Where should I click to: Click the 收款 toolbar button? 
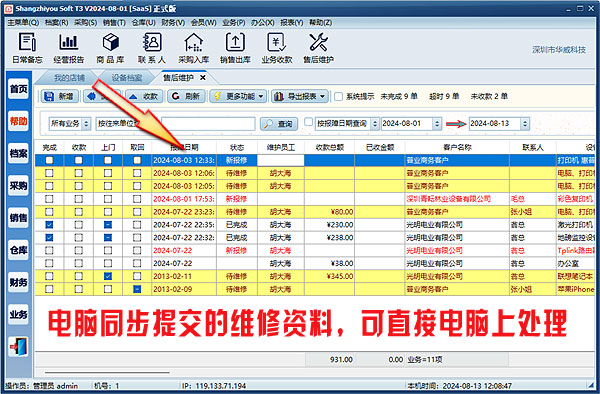click(144, 96)
